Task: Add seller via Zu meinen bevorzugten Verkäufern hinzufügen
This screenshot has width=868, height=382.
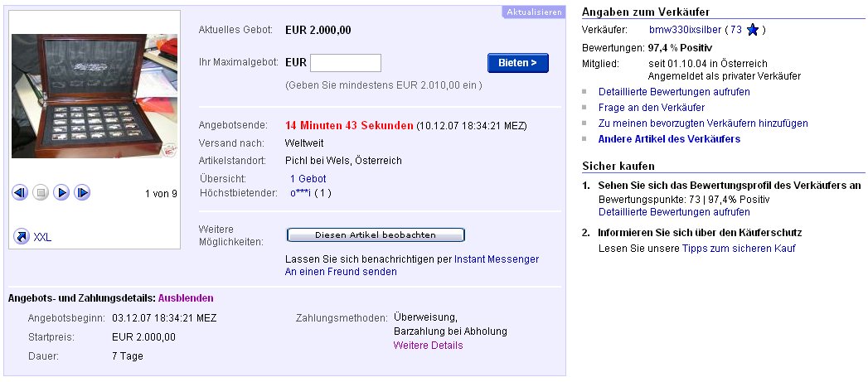Action: [x=703, y=123]
